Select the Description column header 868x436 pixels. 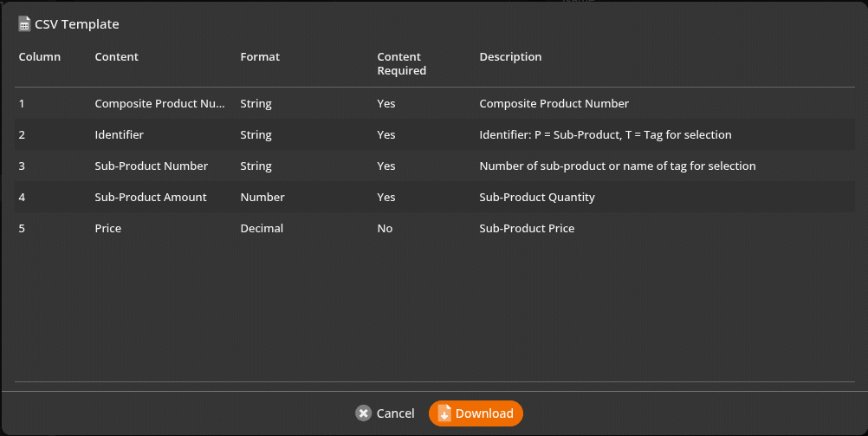point(510,57)
